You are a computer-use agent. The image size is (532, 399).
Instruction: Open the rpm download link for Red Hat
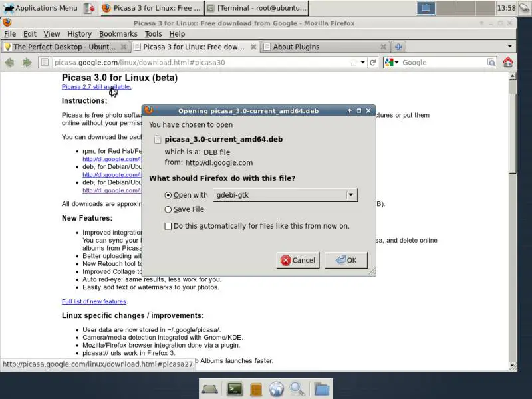[x=112, y=159]
